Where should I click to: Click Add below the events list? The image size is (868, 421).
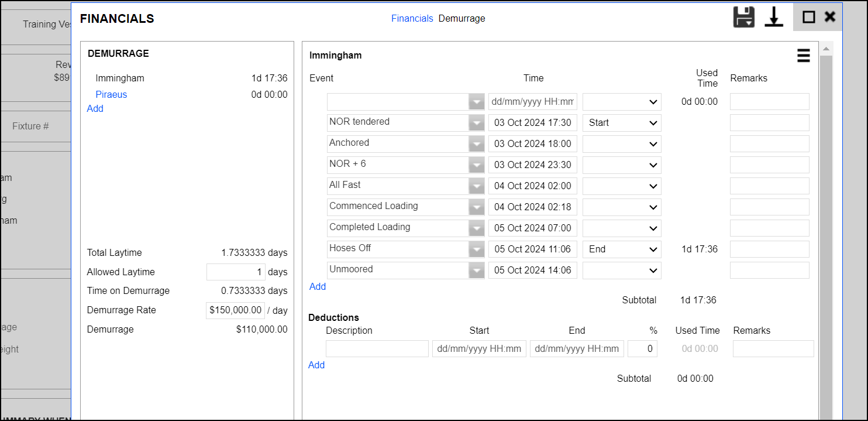point(318,287)
